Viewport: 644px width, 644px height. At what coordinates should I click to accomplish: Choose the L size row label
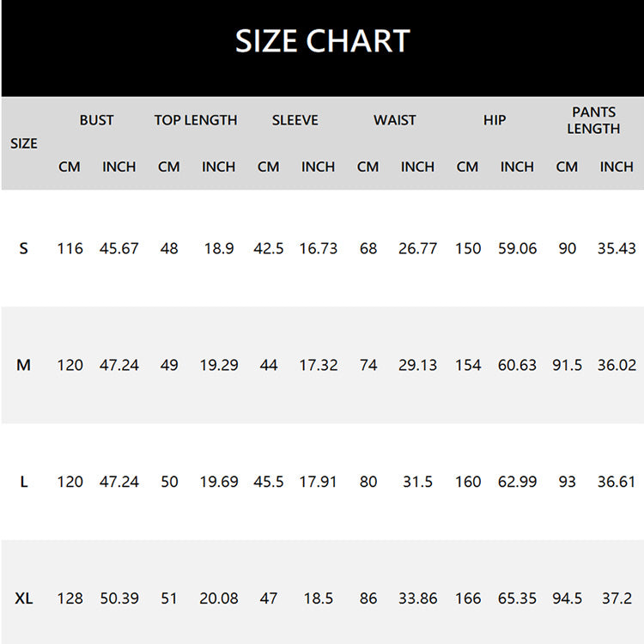click(x=23, y=482)
